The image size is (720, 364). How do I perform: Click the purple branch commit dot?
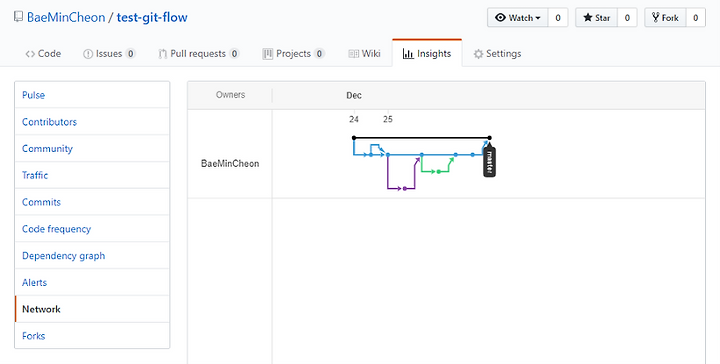(405, 189)
